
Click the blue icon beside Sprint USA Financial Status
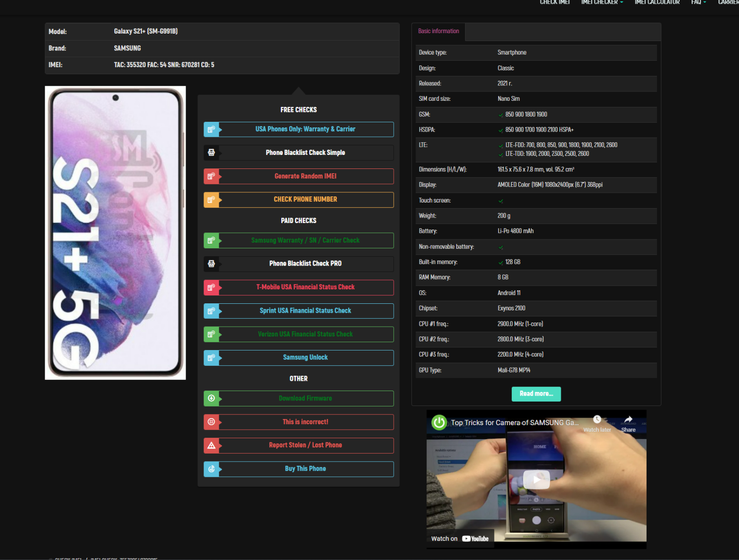pos(211,311)
